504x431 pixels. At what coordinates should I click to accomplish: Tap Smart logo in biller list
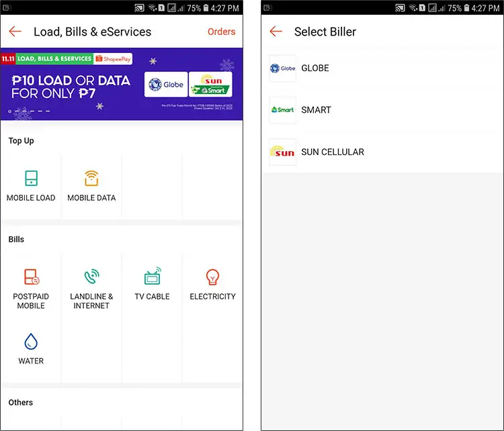click(282, 110)
